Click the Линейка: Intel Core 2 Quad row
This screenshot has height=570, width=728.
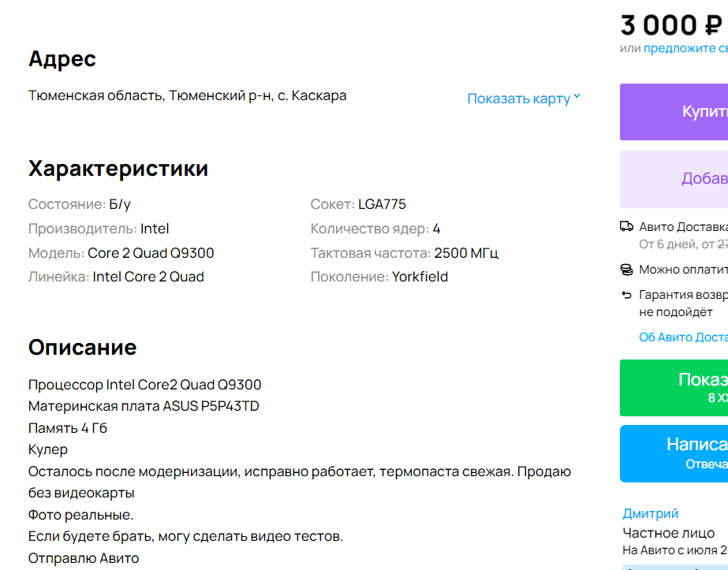pos(116,277)
